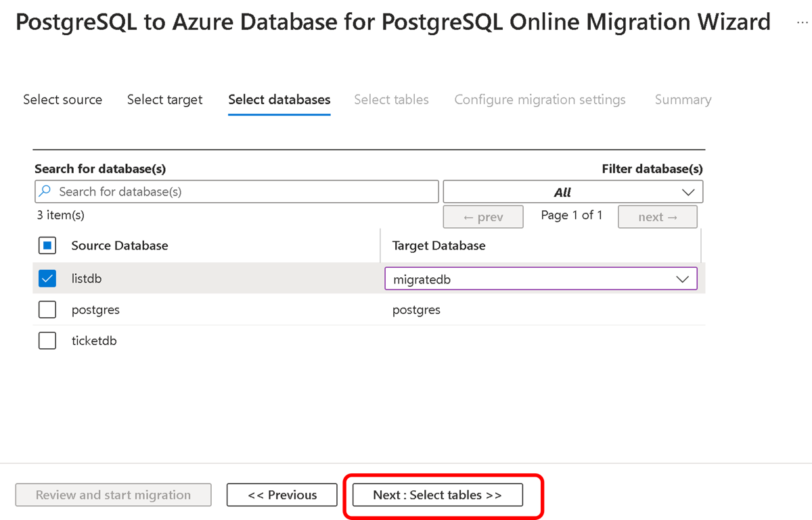Toggle the select-all Source Database checkbox
The height and width of the screenshot is (520, 812).
pyautogui.click(x=47, y=245)
